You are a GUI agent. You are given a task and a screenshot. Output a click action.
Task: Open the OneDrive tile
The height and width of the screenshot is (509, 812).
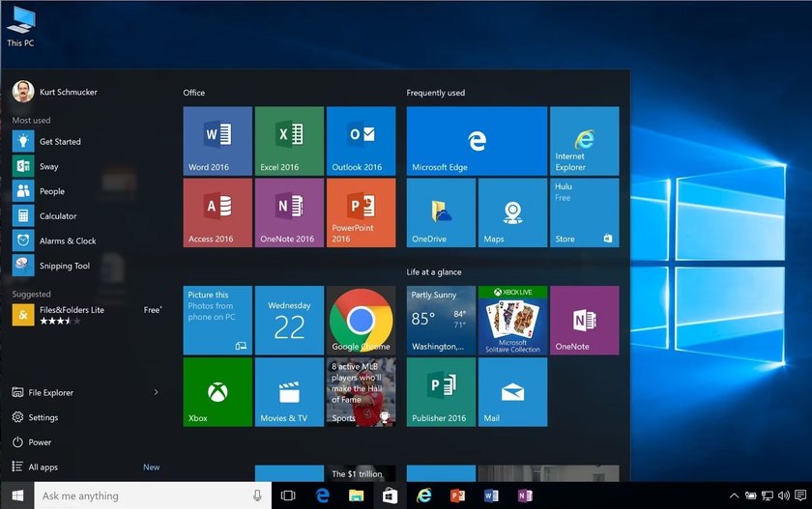pos(441,212)
